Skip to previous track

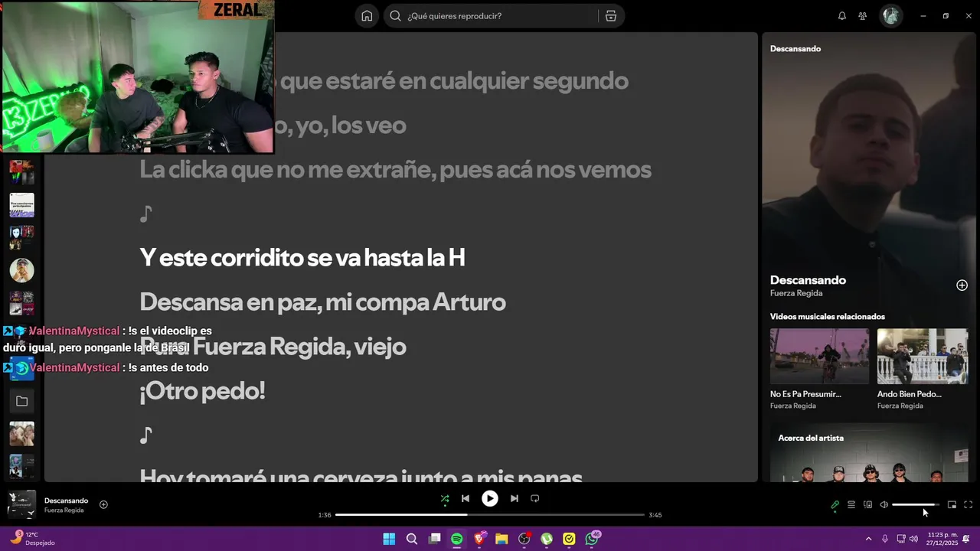[x=465, y=499]
